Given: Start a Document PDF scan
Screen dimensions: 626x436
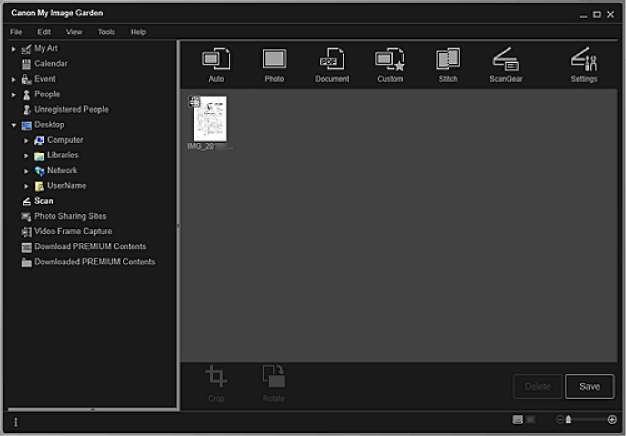Looking at the screenshot, I should pos(331,61).
